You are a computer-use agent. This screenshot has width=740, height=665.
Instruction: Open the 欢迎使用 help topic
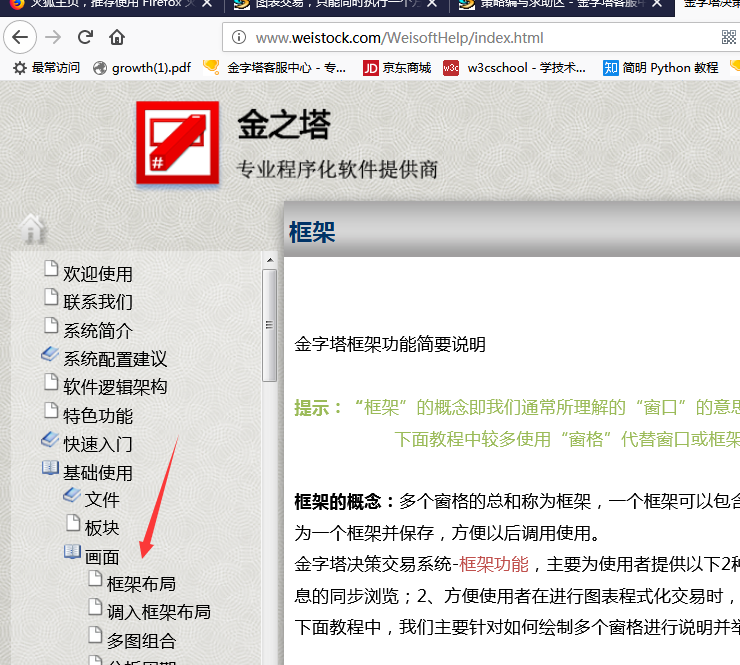tap(98, 274)
